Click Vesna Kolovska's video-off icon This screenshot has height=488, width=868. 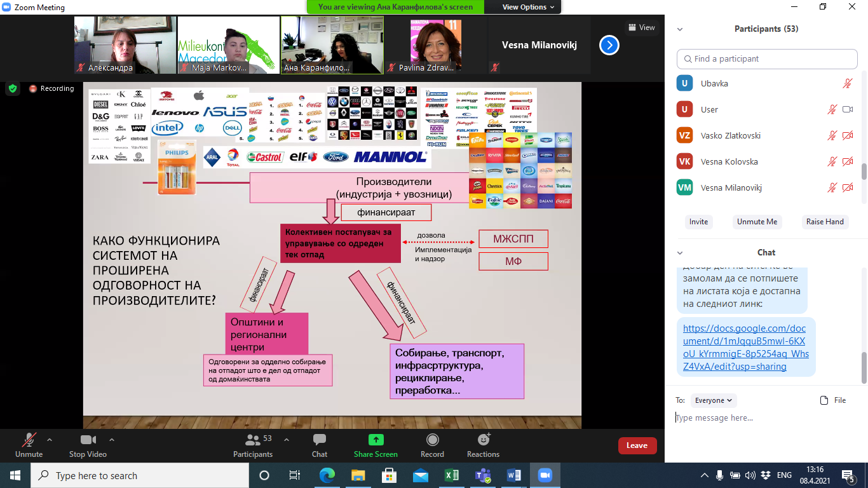(x=847, y=161)
